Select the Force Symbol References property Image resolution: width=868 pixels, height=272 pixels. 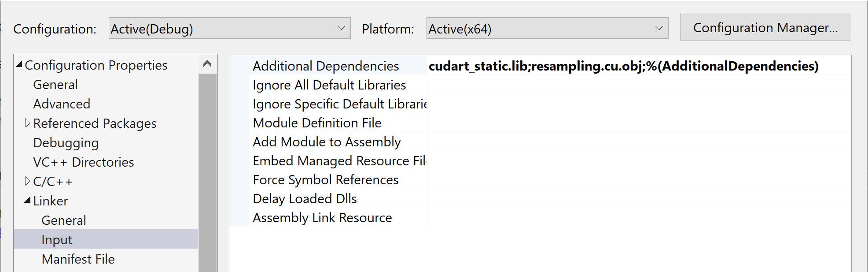pyautogui.click(x=326, y=179)
